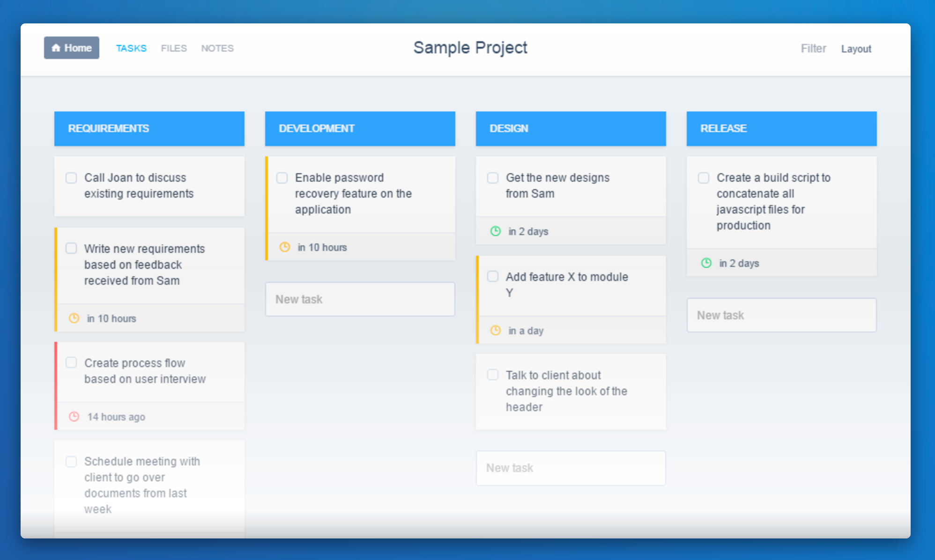Click New task field in Release column
935x560 pixels.
click(x=781, y=315)
